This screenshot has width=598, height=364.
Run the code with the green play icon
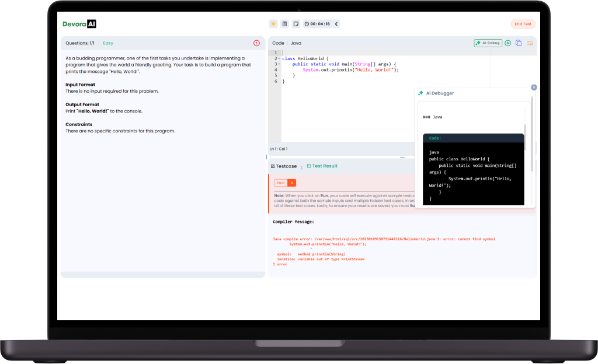508,43
